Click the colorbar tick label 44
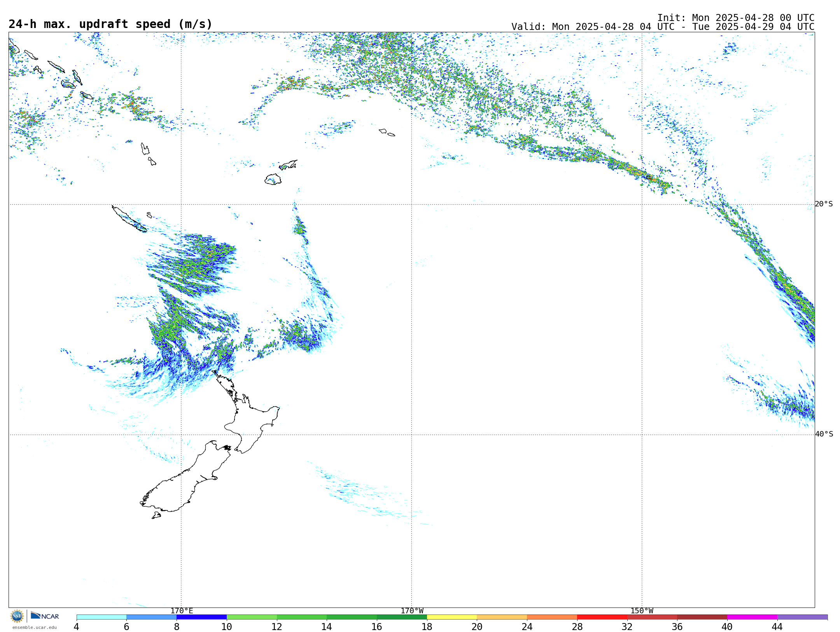 [x=777, y=627]
